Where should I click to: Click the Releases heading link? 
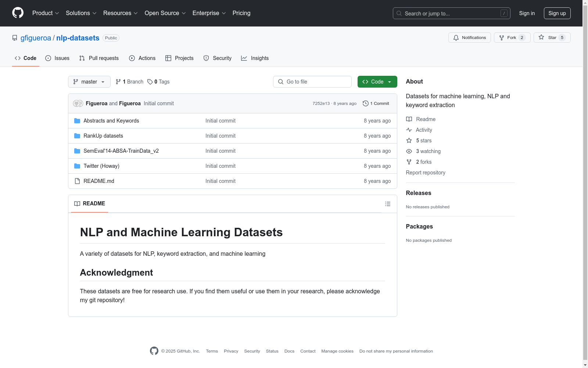[419, 193]
